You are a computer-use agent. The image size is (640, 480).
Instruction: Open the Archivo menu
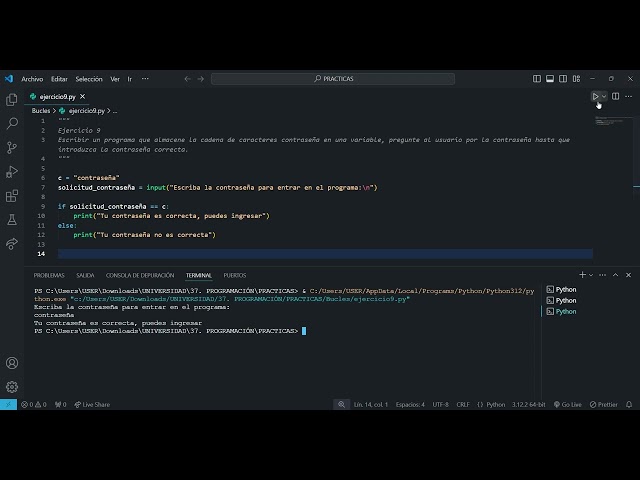[32, 79]
